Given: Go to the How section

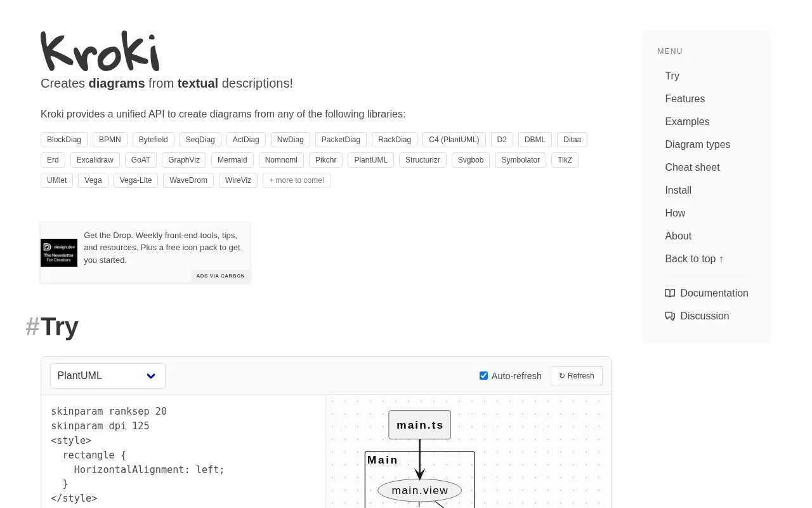Looking at the screenshot, I should pyautogui.click(x=675, y=213).
